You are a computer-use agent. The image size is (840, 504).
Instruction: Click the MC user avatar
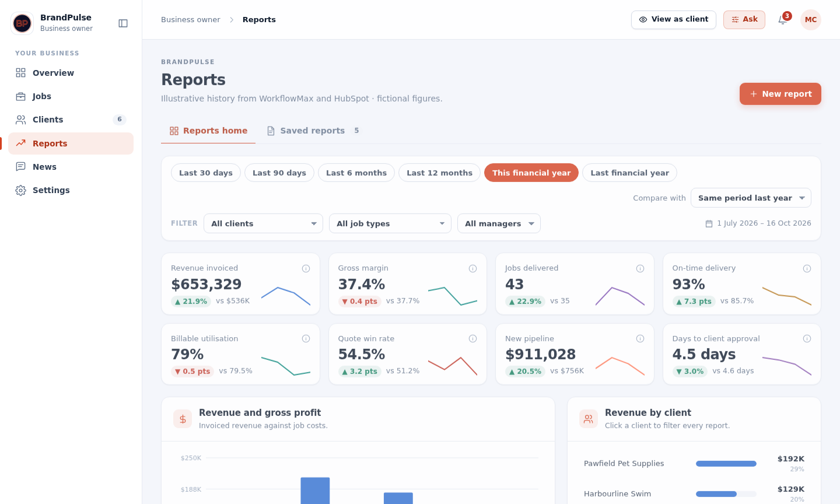pyautogui.click(x=811, y=20)
